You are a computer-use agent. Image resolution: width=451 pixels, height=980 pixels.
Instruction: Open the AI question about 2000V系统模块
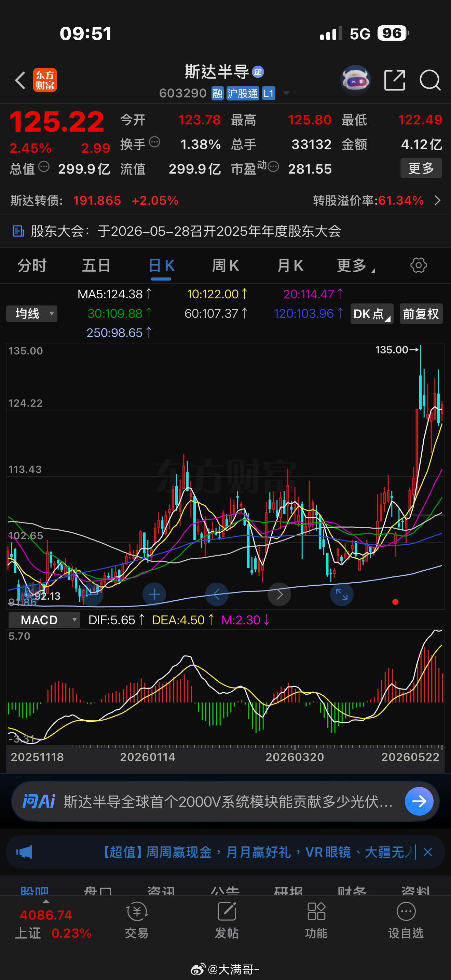point(228,801)
